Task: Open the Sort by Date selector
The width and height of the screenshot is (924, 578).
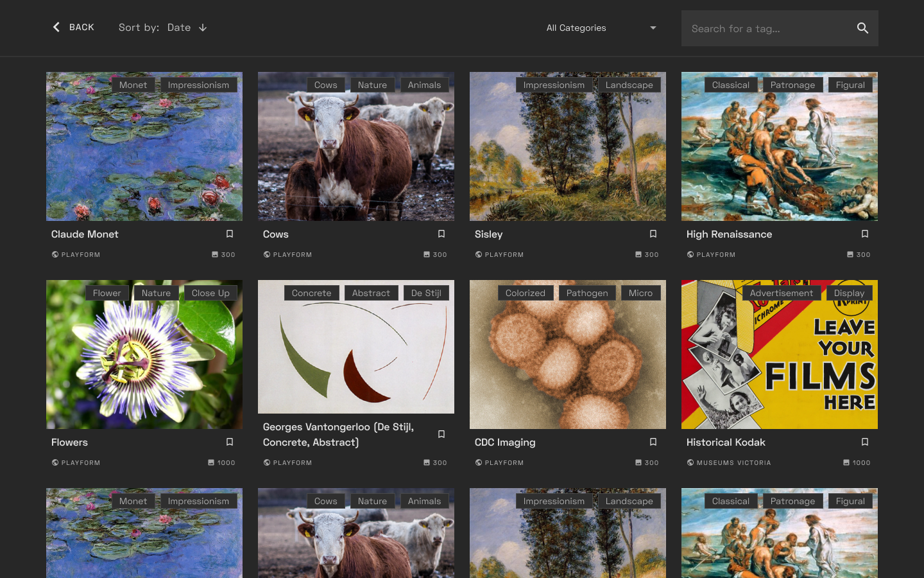Action: 163,28
